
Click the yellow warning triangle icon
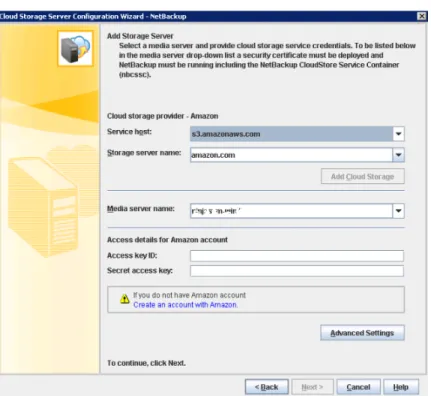tap(125, 299)
